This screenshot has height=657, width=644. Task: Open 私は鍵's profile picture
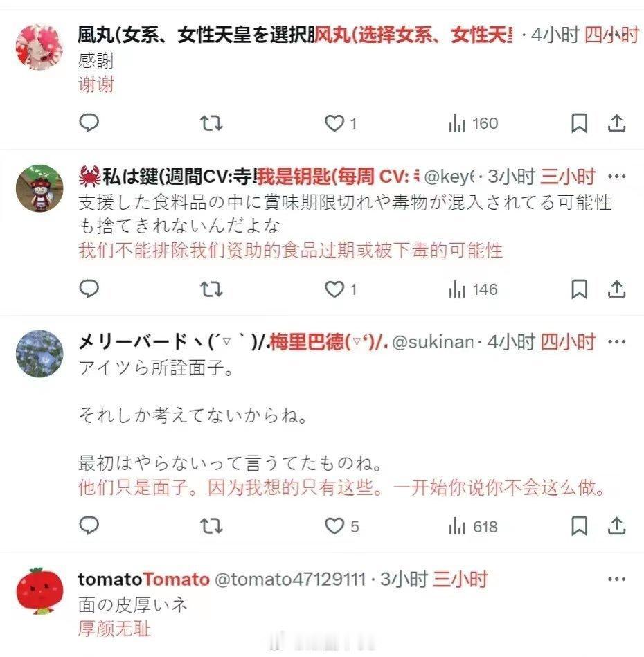[39, 188]
